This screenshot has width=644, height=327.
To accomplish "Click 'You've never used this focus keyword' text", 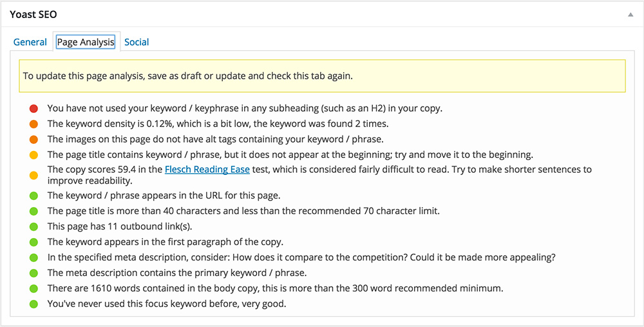I will (x=167, y=304).
